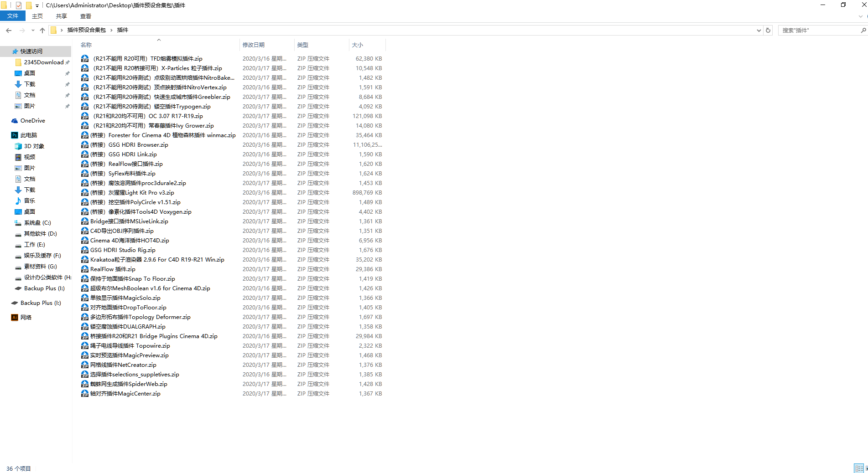
Task: Open the 其他软件 (D:) drive
Action: point(41,234)
